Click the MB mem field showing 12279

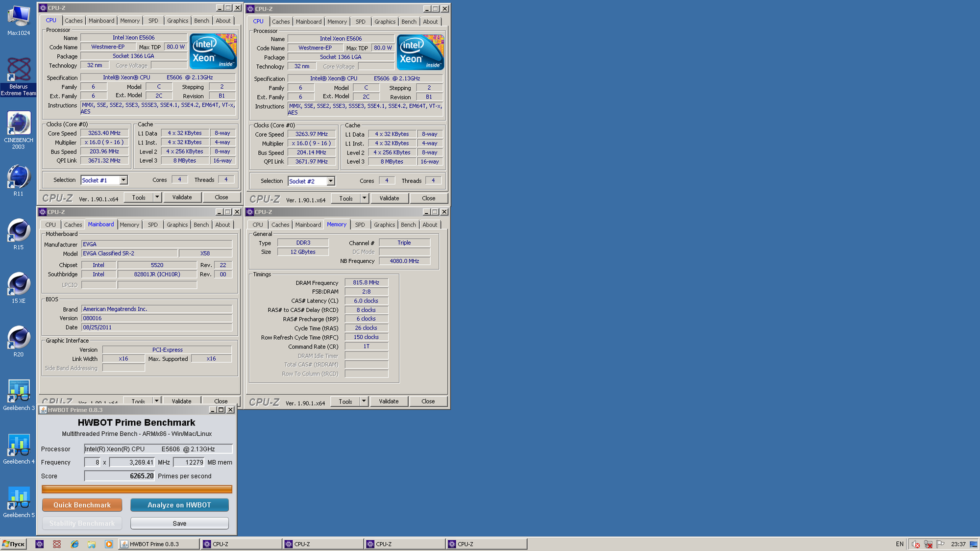pyautogui.click(x=189, y=462)
